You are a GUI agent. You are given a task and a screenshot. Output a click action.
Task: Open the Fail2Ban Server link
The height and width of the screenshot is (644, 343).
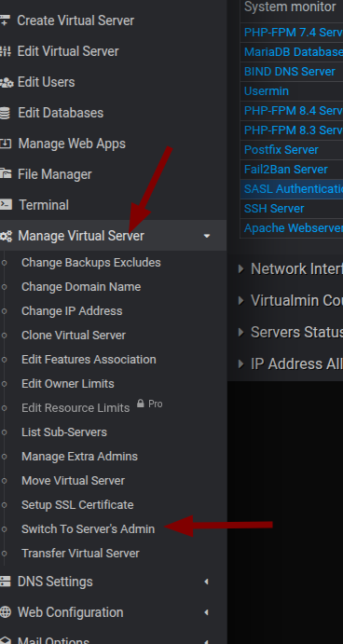pos(286,170)
